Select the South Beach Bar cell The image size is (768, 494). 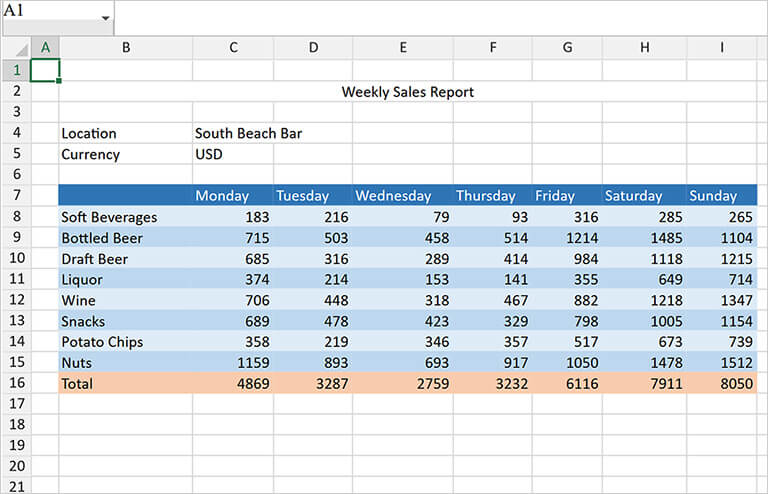tap(248, 133)
